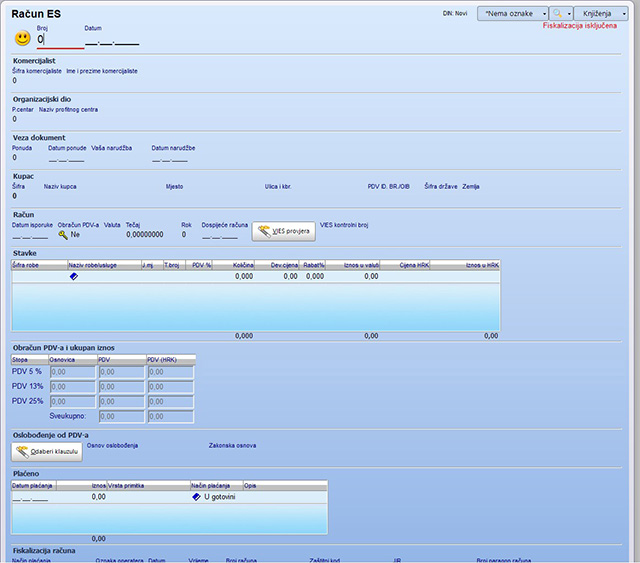
Task: Click the Šifra kupca value field
Action: coord(16,196)
